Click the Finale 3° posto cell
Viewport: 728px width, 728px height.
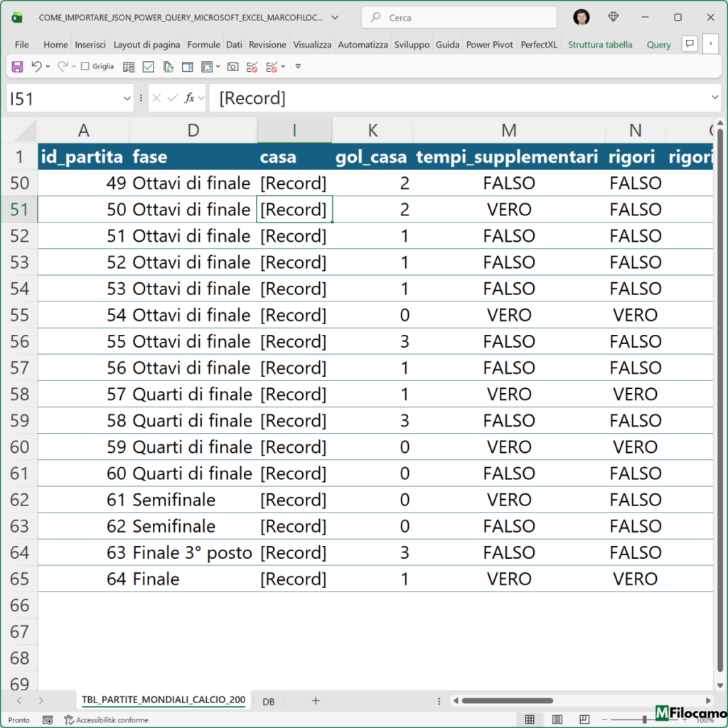(193, 552)
